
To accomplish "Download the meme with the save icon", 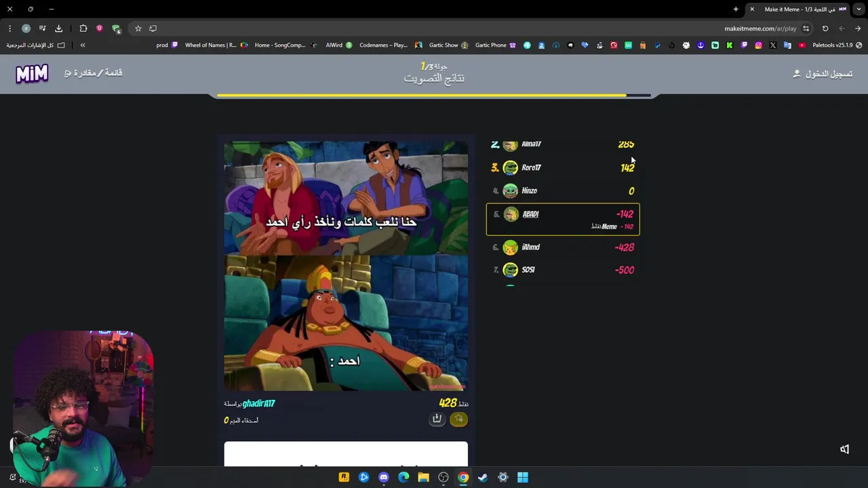I will (x=437, y=419).
